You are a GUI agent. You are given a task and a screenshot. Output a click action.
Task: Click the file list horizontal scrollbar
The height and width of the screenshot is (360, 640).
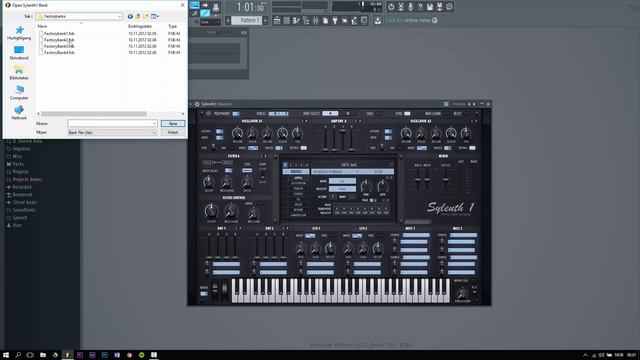point(93,114)
